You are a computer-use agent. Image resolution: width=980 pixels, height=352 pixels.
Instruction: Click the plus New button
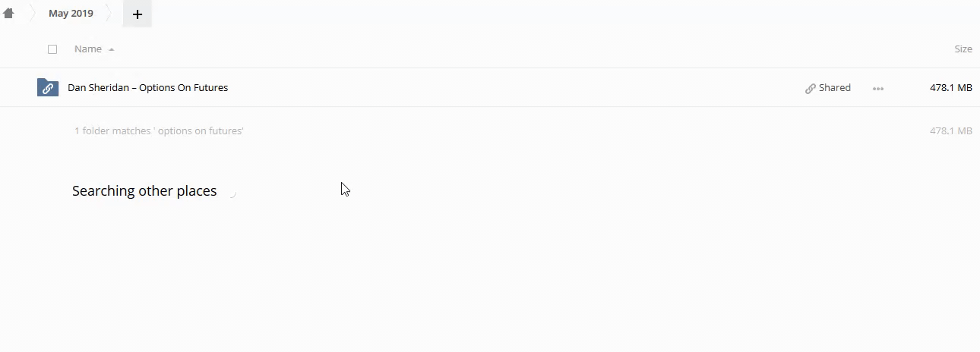click(x=138, y=14)
